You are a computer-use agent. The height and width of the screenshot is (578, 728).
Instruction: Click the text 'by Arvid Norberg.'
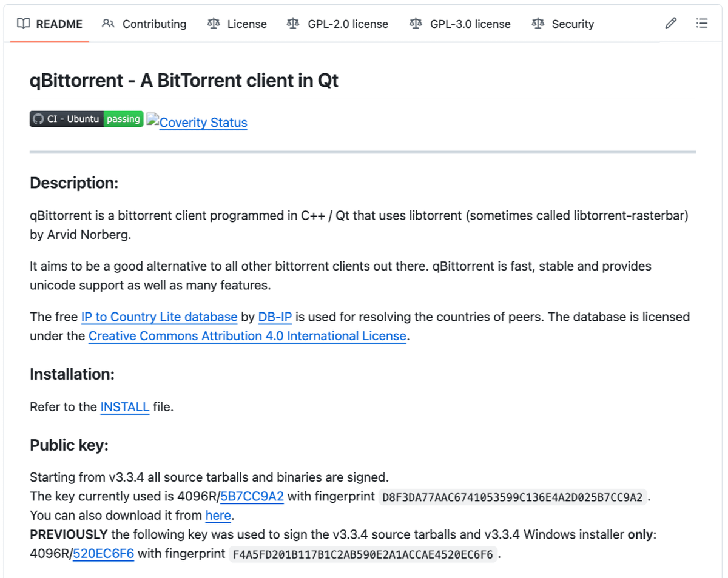[80, 235]
